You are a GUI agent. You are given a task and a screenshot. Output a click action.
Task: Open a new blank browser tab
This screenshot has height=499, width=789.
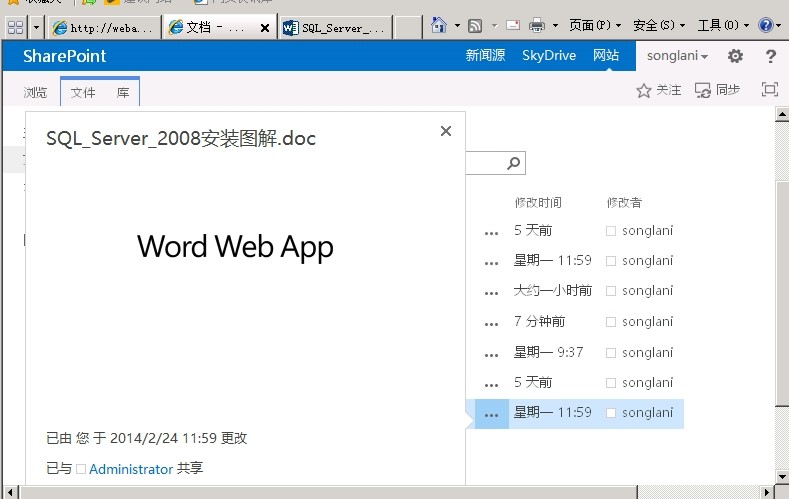coord(407,28)
